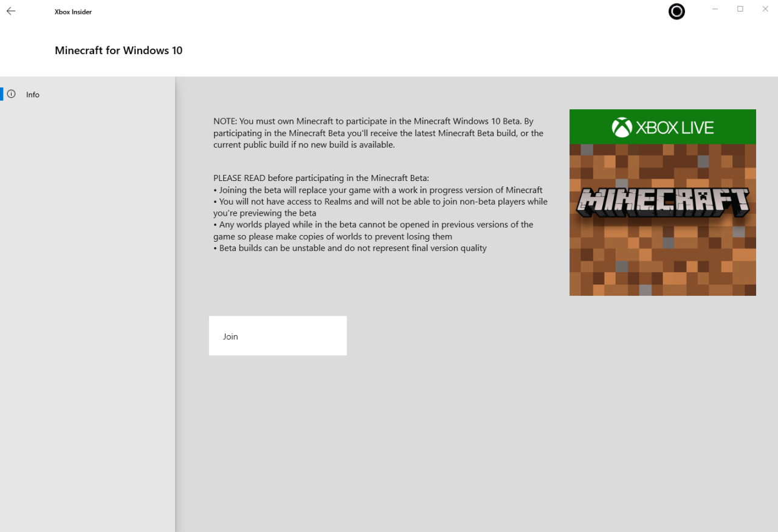Click the Minecraft Xbox Live cover image
This screenshot has height=532, width=778.
click(x=663, y=202)
